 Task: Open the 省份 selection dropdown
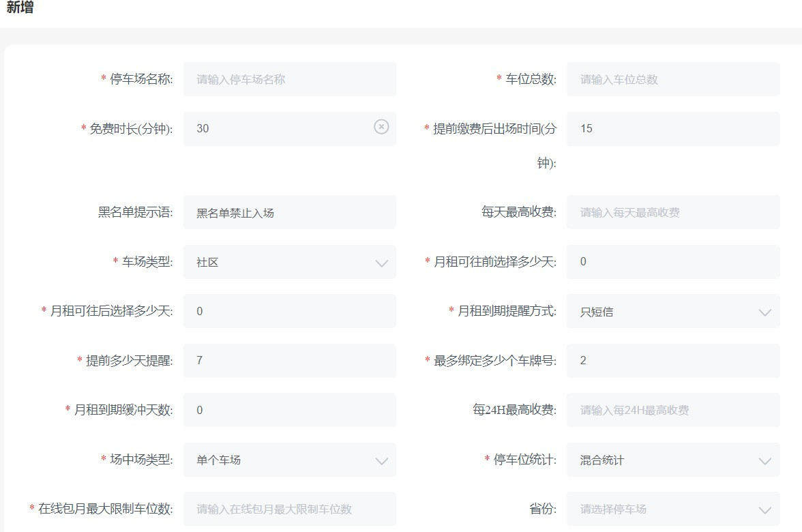764,509
